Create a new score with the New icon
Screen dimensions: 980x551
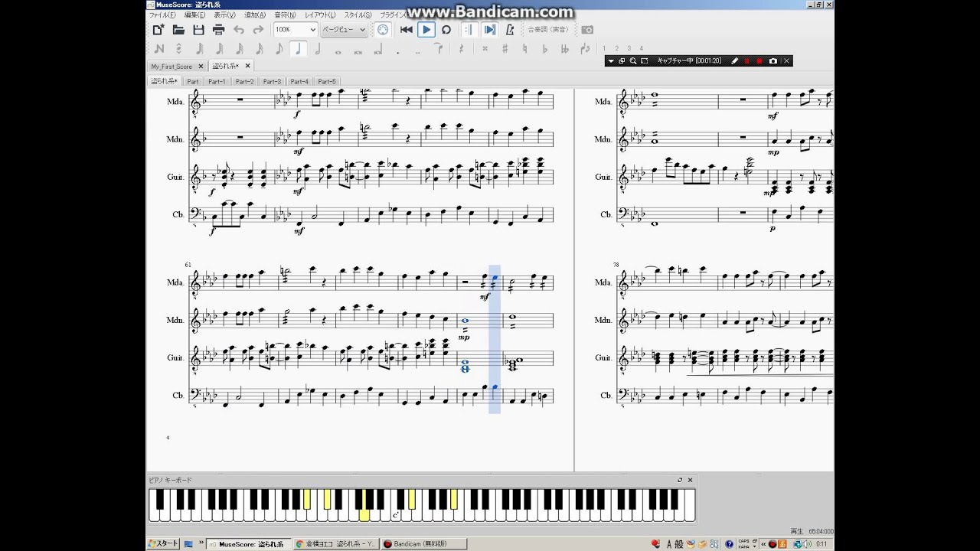(x=158, y=30)
